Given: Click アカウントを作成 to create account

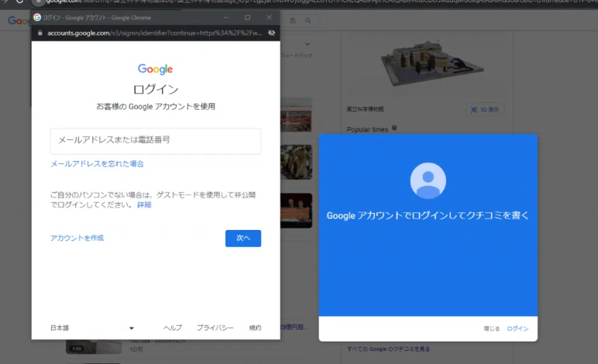Looking at the screenshot, I should tap(77, 239).
